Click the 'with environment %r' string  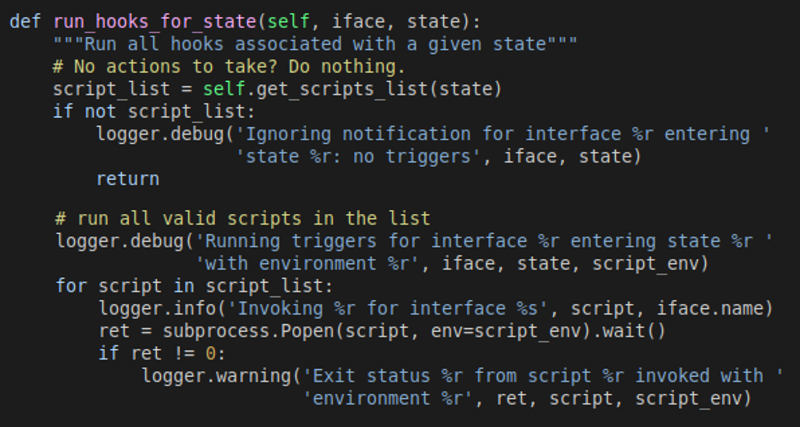(312, 263)
